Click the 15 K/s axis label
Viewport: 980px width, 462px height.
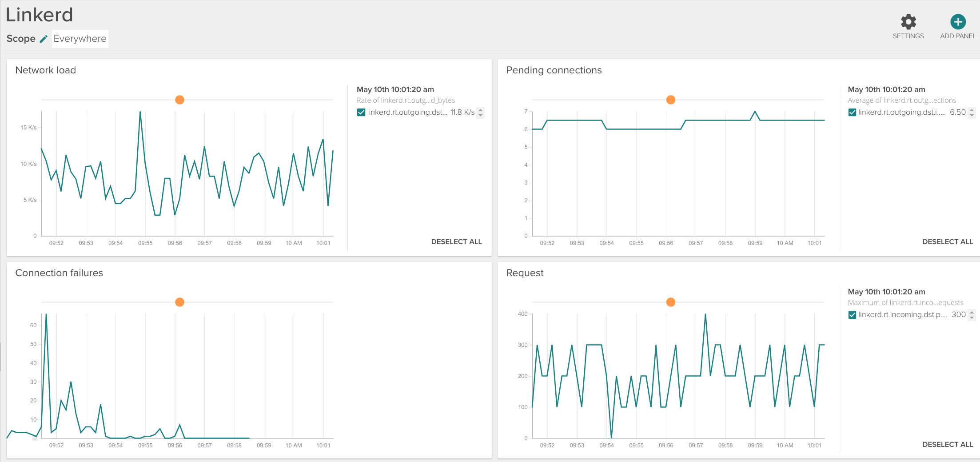(x=28, y=128)
